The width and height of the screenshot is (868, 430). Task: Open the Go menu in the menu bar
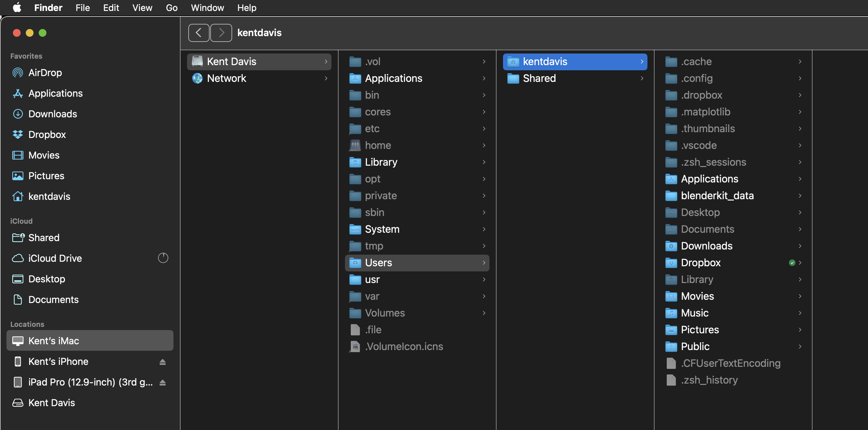tap(172, 7)
